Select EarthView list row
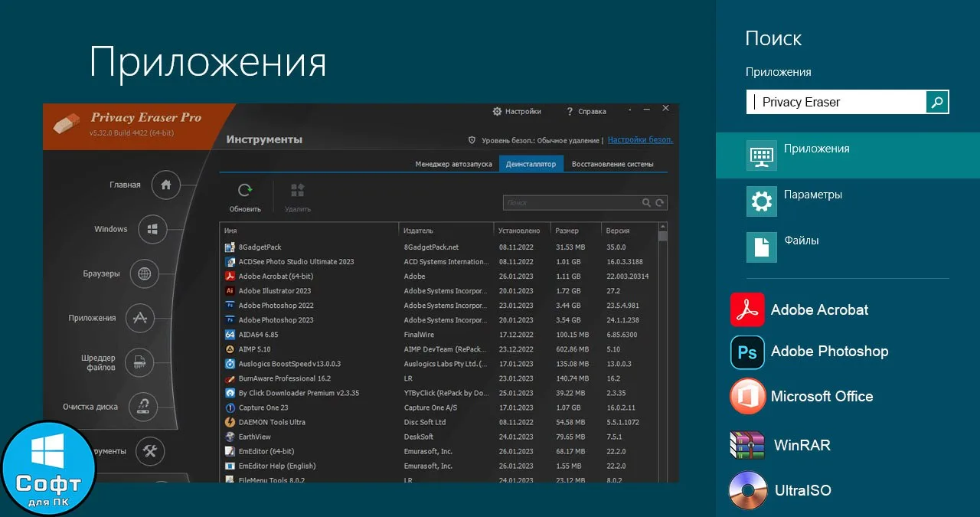The width and height of the screenshot is (980, 517). coord(439,437)
